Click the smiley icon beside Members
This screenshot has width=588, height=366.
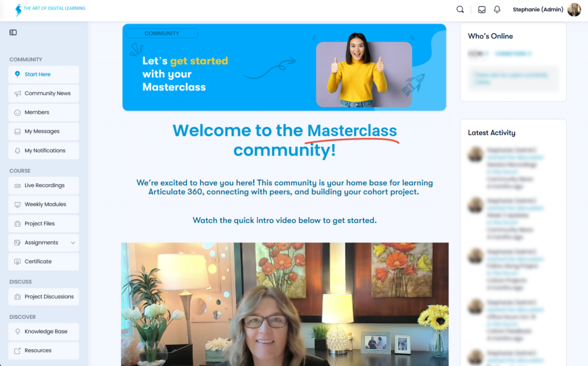18,112
